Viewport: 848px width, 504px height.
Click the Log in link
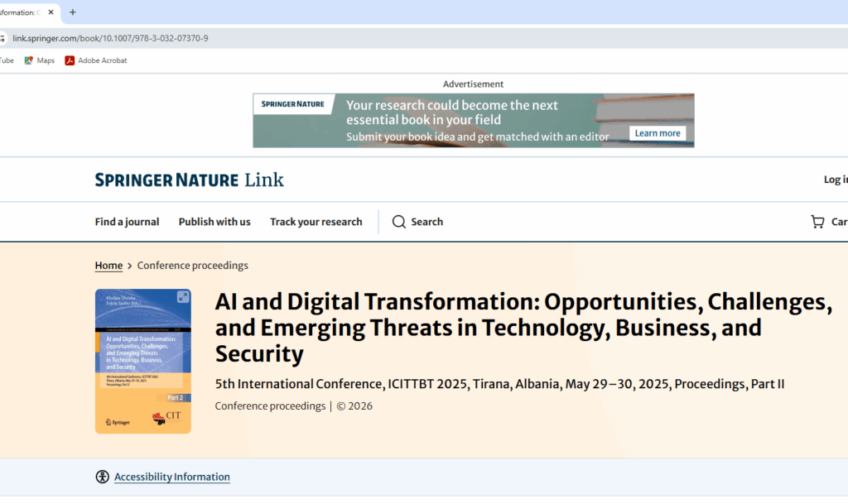(x=835, y=180)
